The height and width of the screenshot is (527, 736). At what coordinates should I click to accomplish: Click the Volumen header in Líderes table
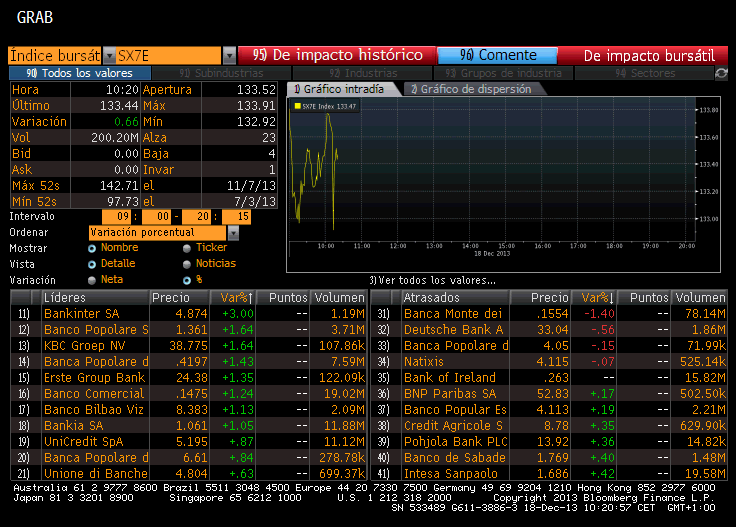click(x=338, y=298)
